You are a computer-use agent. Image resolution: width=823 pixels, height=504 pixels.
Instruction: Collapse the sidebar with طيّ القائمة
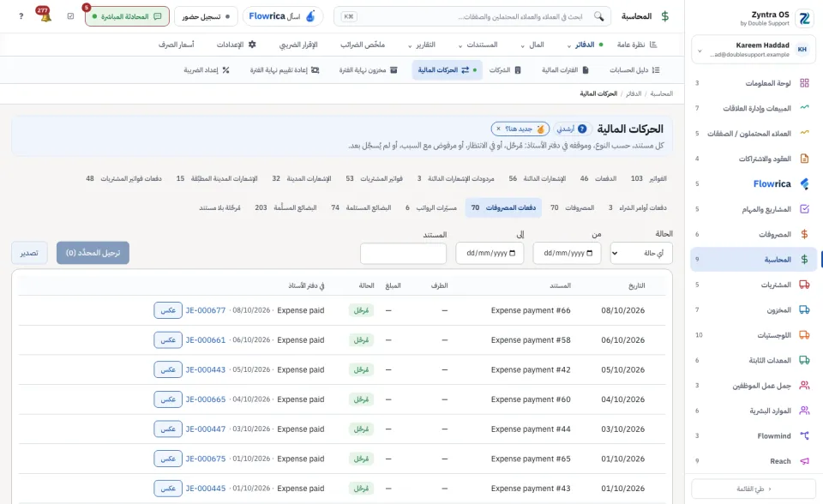[x=754, y=489]
